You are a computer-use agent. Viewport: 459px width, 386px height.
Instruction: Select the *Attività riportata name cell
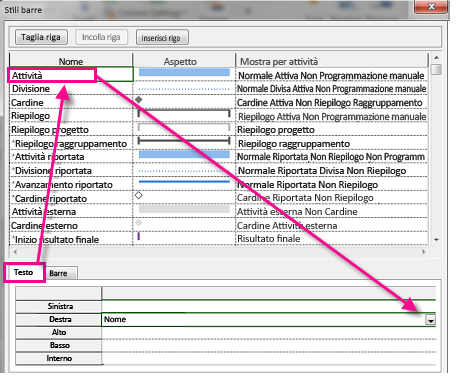(71, 157)
